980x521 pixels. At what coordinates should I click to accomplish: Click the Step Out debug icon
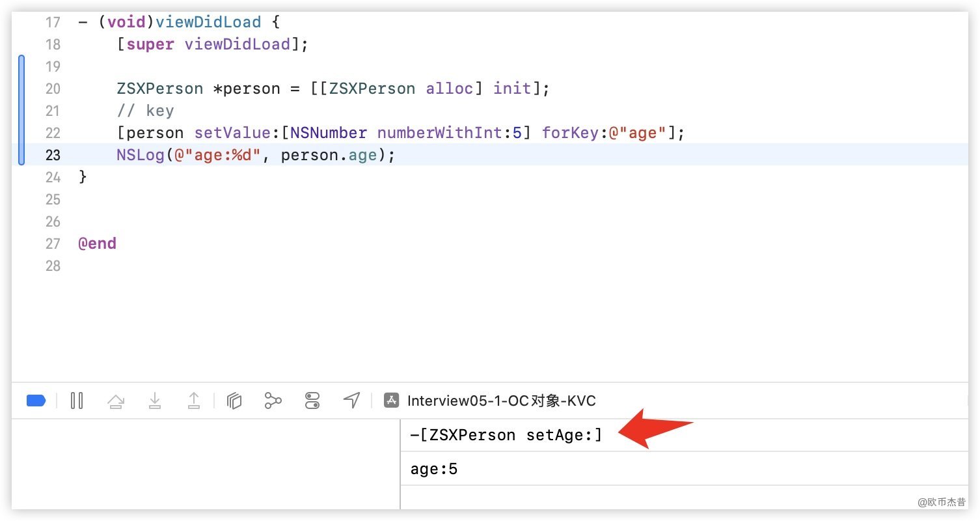click(194, 401)
